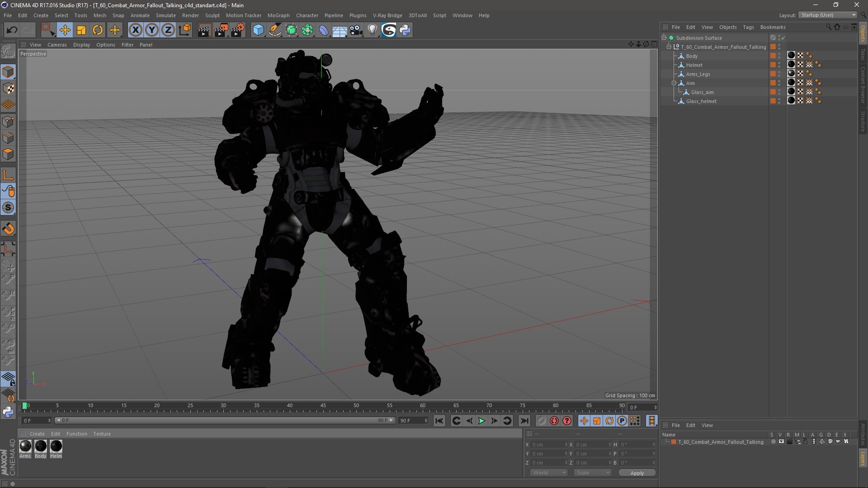Select the Scale tool
Image resolution: width=868 pixels, height=488 pixels.
[81, 30]
